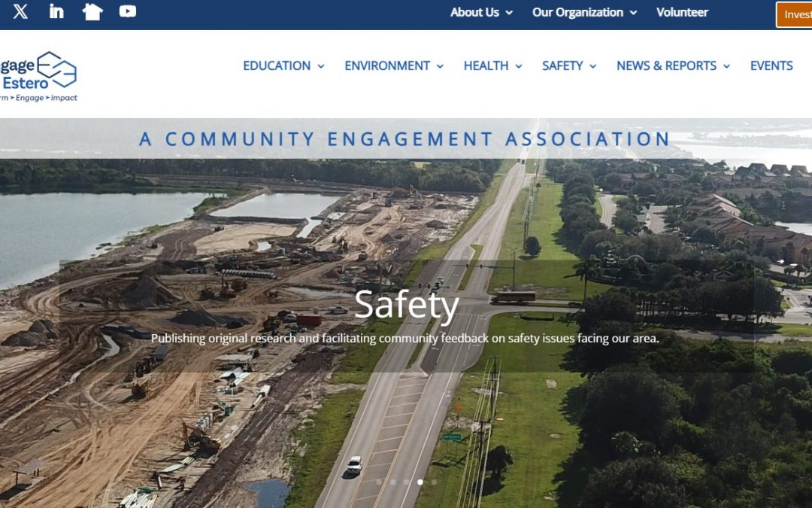Select the highlighted third carousel dot

coord(420,482)
